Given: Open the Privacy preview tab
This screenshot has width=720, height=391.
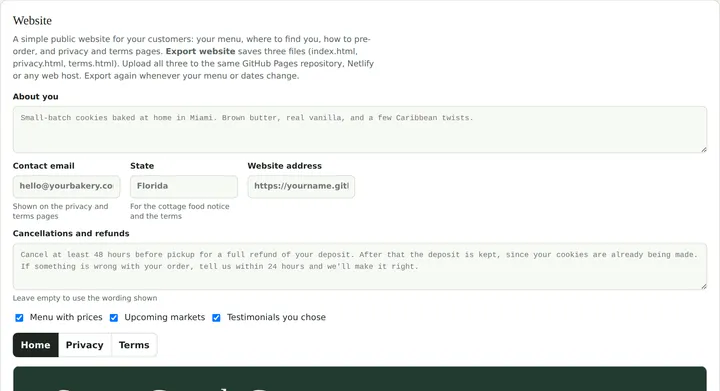Looking at the screenshot, I should coord(84,345).
